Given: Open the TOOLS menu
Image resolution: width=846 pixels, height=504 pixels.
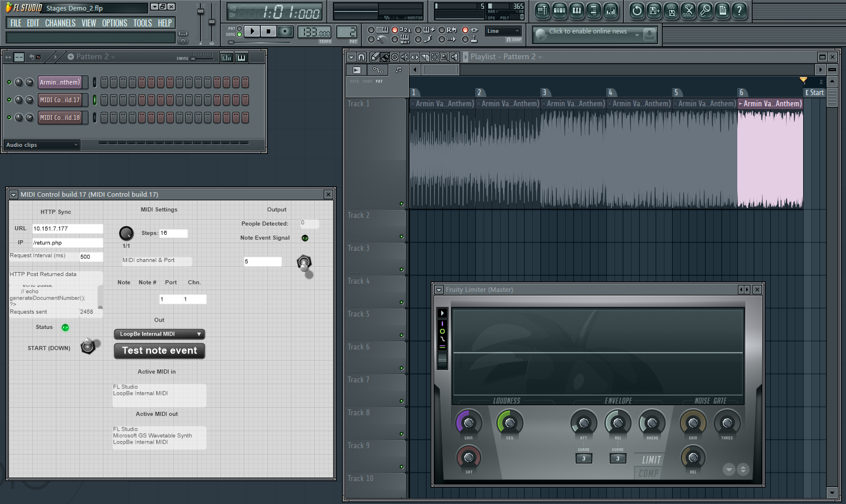Looking at the screenshot, I should (x=142, y=23).
